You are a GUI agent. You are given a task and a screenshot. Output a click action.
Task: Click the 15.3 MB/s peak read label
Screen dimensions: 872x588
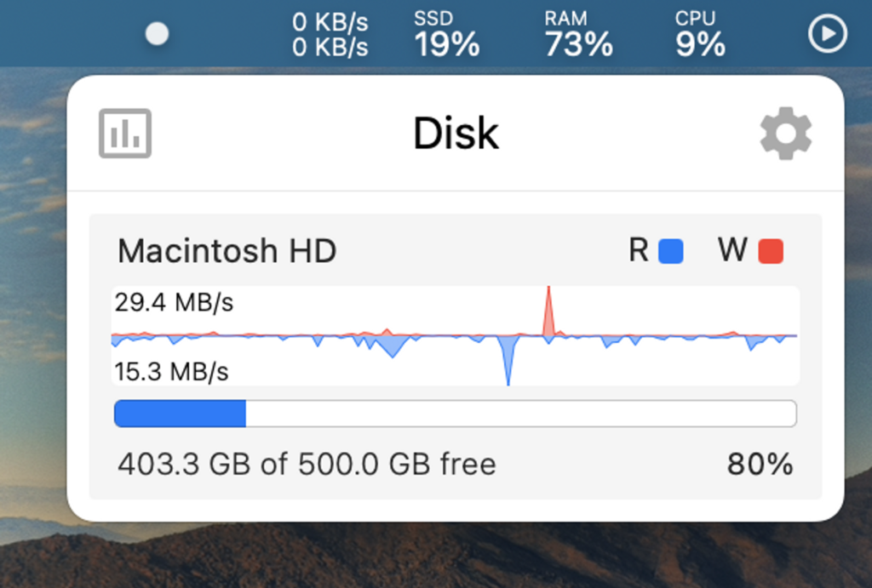point(171,372)
